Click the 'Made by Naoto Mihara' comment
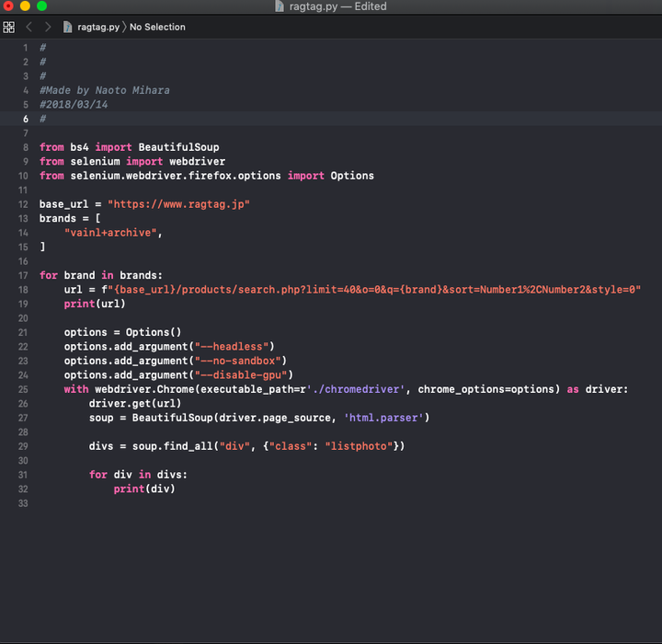 [105, 90]
